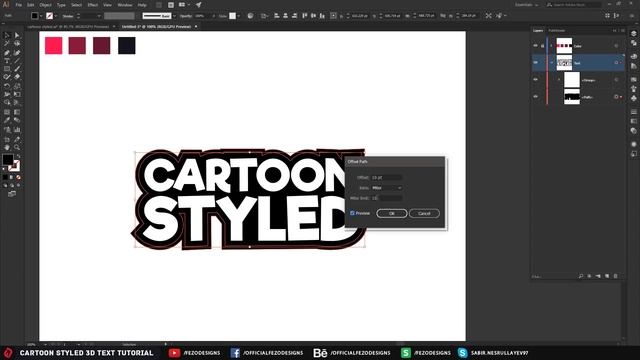Click the horizontal align left icon
The width and height of the screenshot is (640, 360).
pyautogui.click(x=277, y=16)
